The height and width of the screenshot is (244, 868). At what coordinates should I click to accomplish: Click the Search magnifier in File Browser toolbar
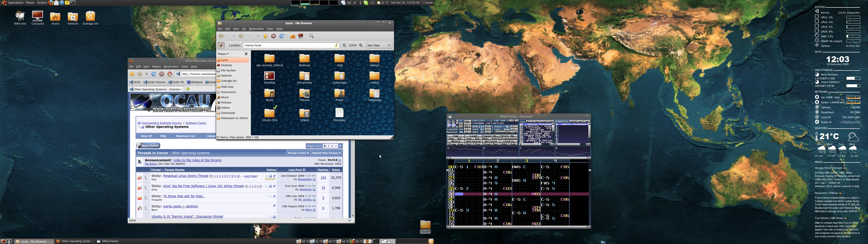pyautogui.click(x=312, y=36)
